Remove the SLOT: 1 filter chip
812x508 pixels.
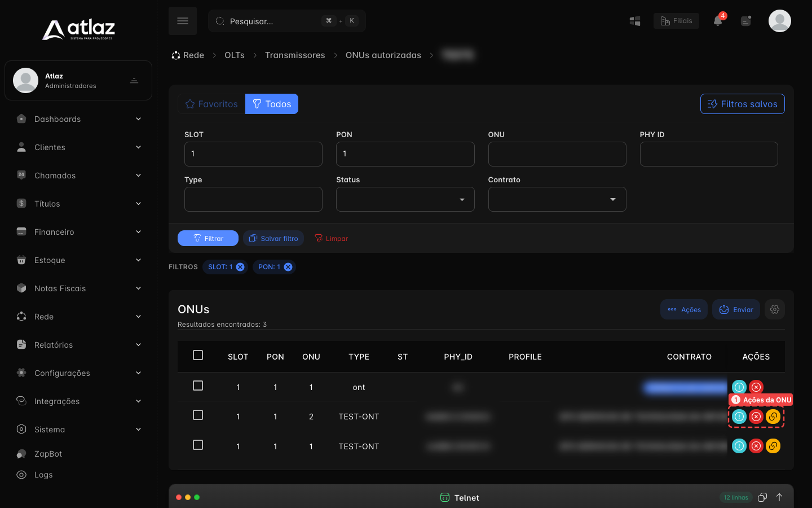[x=240, y=267]
